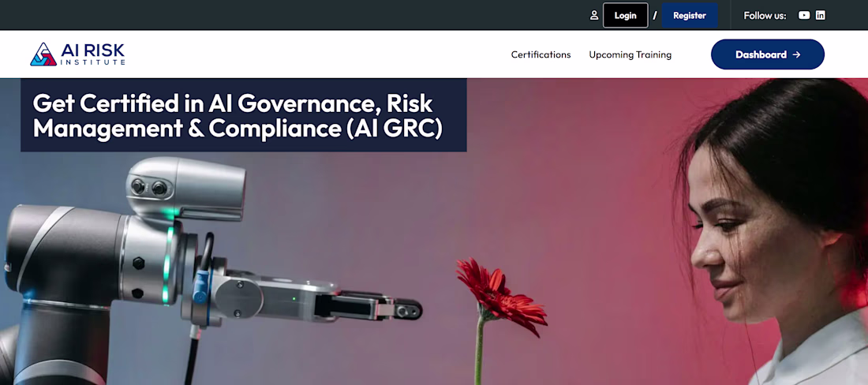Click the user account icon beside Login

pyautogui.click(x=594, y=16)
